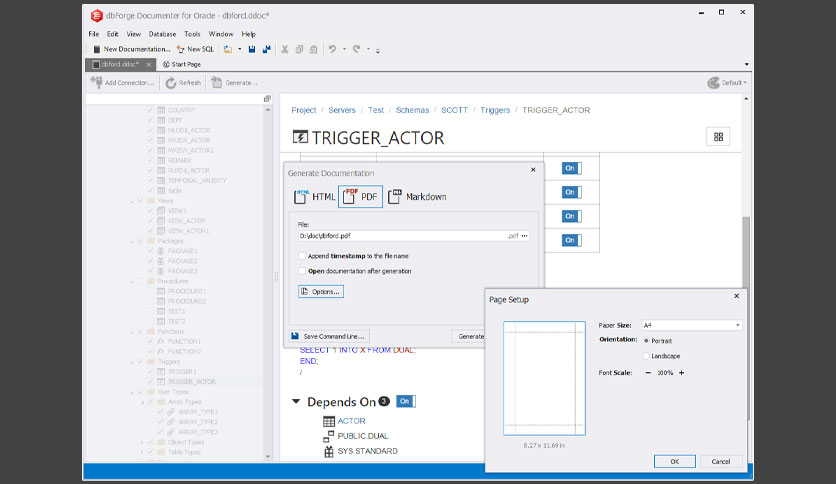Image resolution: width=836 pixels, height=484 pixels.
Task: Open the dropdown arrow next to open folder
Action: (x=239, y=49)
